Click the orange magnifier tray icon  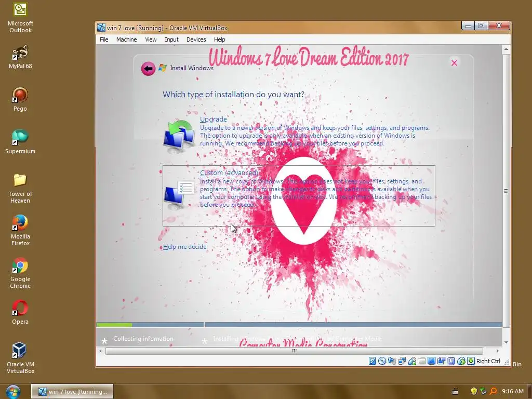pos(493,391)
